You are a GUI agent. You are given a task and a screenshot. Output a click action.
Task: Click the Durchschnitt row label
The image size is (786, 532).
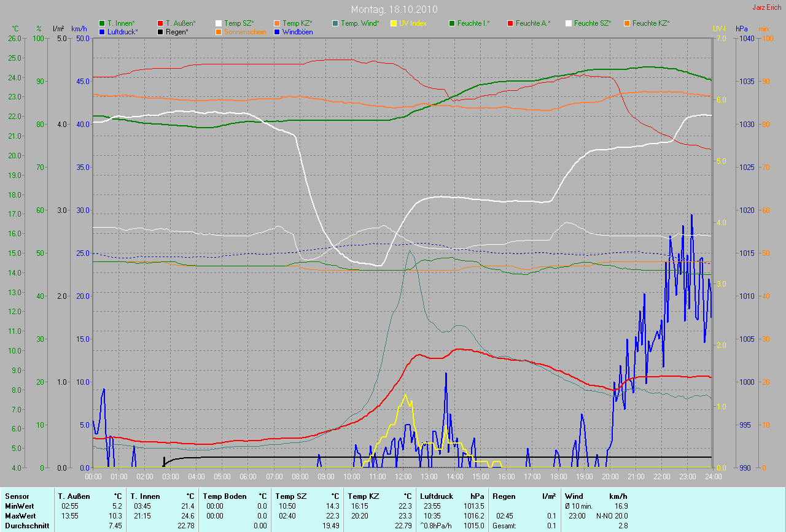[26, 526]
